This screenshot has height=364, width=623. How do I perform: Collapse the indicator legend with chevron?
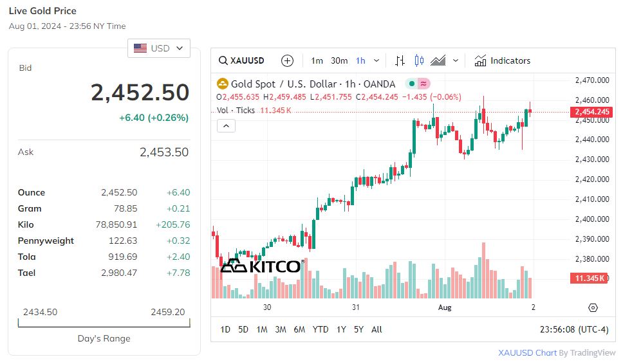point(225,126)
